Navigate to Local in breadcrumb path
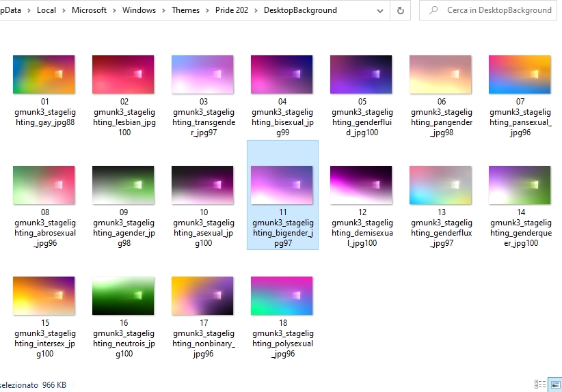 point(46,10)
